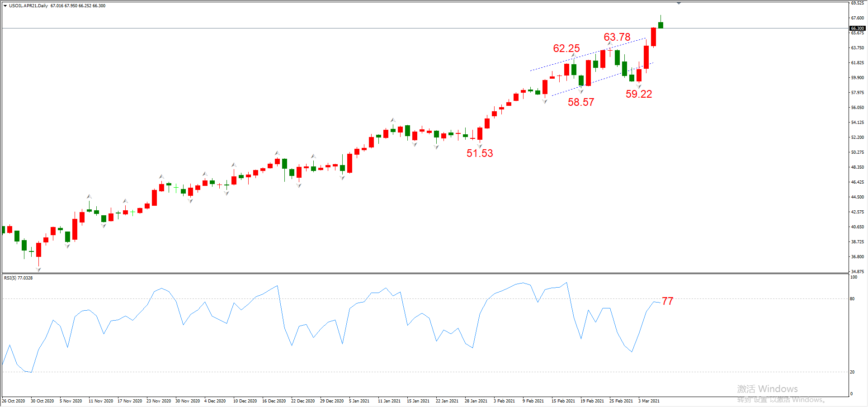Image resolution: width=868 pixels, height=407 pixels.
Task: Click the 44.500 value on price scale
Action: (x=858, y=197)
